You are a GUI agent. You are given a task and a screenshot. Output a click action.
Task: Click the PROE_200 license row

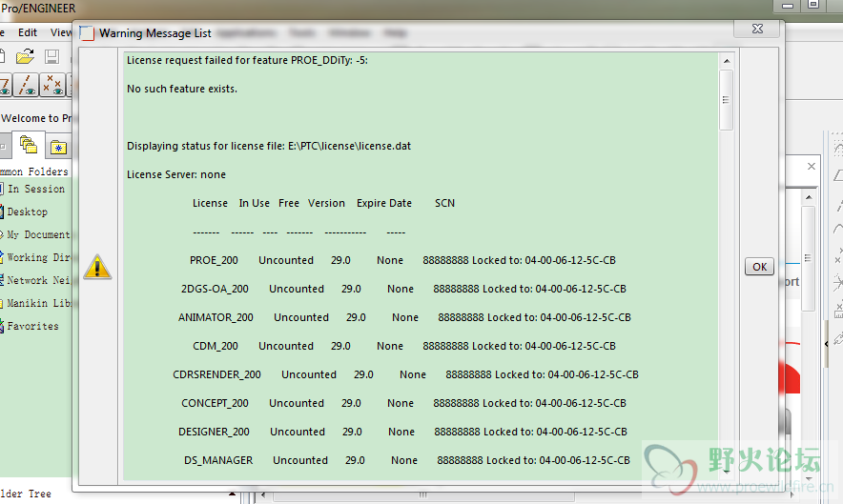[402, 260]
